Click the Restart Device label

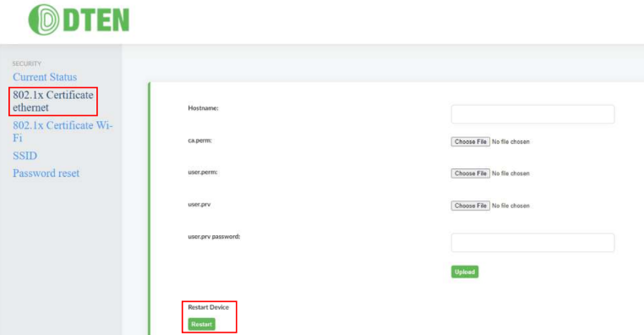tap(208, 307)
